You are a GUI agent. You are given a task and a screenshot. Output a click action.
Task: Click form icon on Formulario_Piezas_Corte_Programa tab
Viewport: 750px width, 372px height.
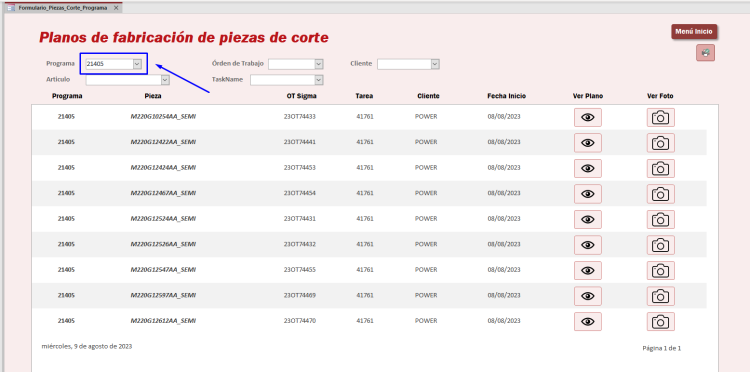(11, 8)
